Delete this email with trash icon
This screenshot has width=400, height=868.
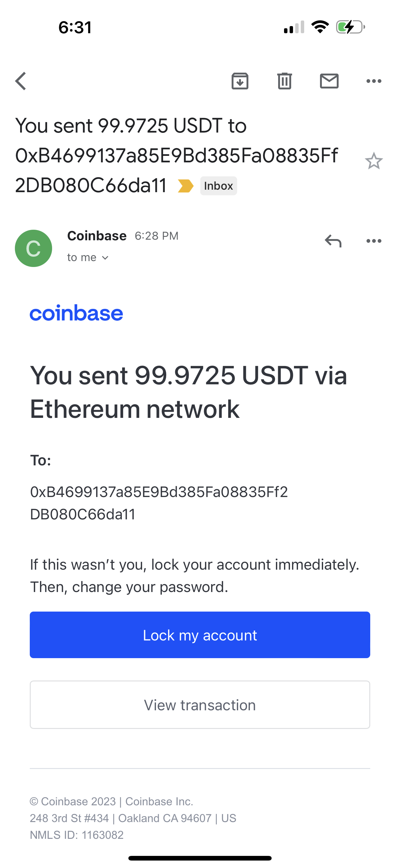[x=285, y=81]
